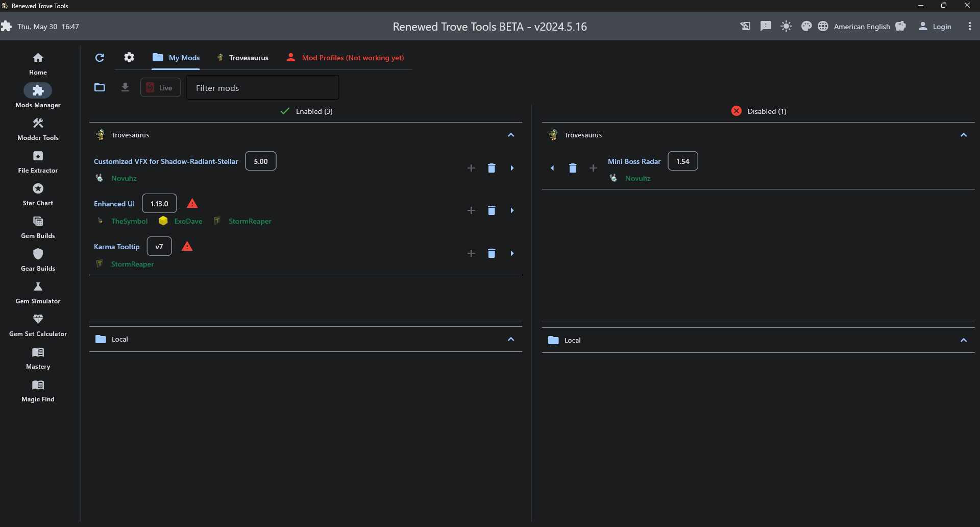Open the Gem Simulator
The image size is (980, 527).
[38, 293]
